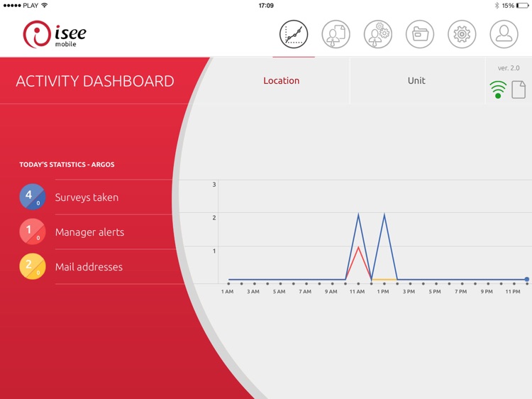Tap the blue Surveys taken count badge
Image resolution: width=532 pixels, height=399 pixels.
pyautogui.click(x=32, y=197)
